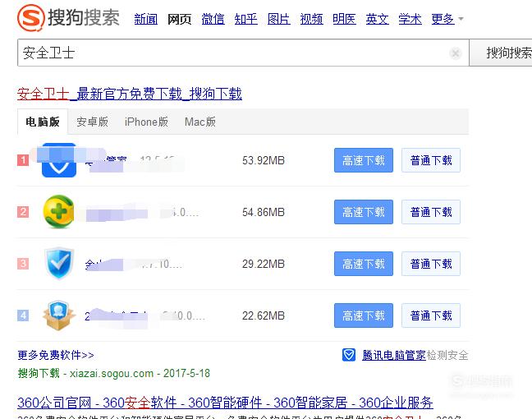Image resolution: width=532 pixels, height=419 pixels.
Task: Click the box package icon in row 4
Action: 58,315
